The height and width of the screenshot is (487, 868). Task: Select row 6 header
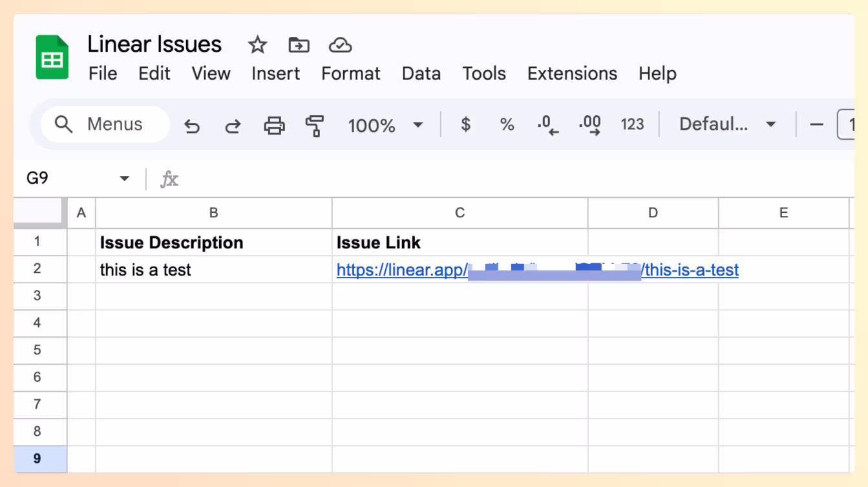(40, 378)
